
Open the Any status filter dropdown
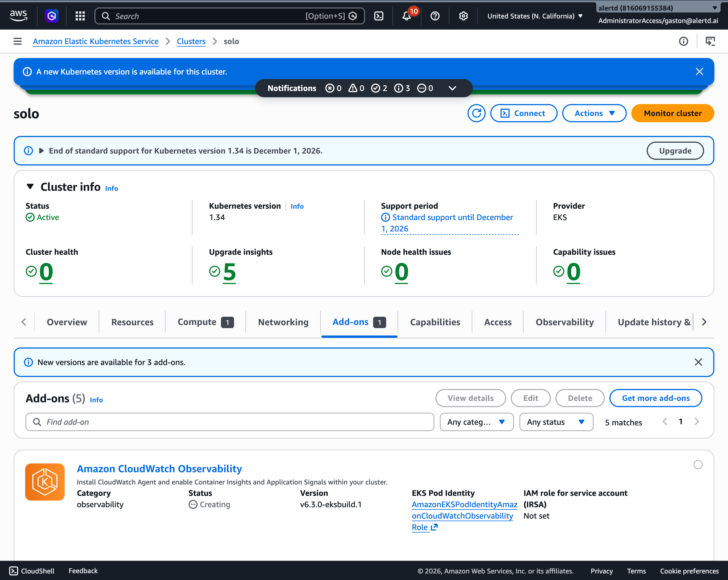pyautogui.click(x=556, y=422)
